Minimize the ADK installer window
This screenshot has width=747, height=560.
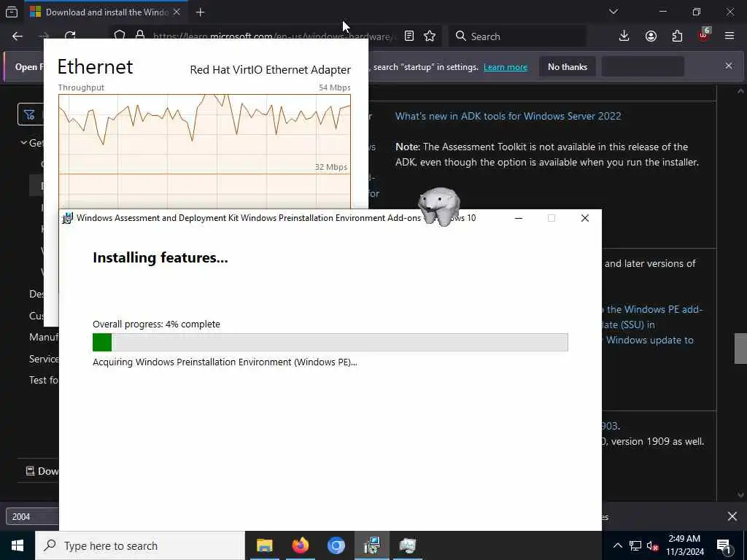click(519, 218)
